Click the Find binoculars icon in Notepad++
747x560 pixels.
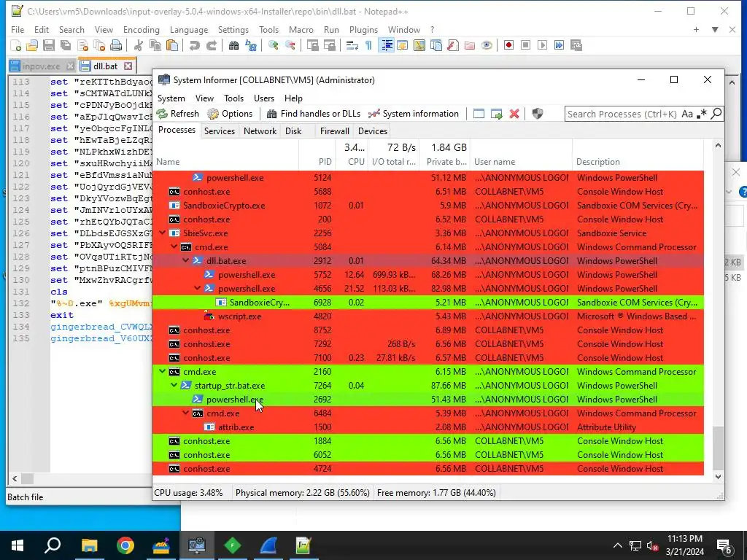point(233,45)
